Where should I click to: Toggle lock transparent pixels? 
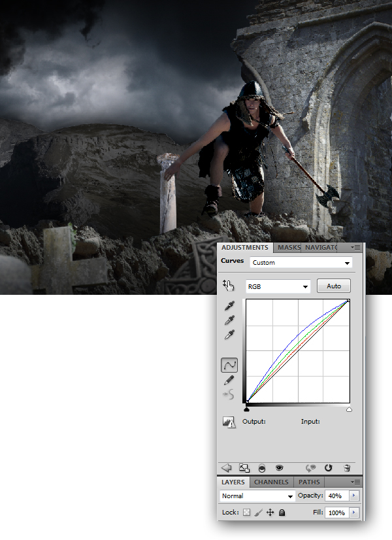pos(247,513)
